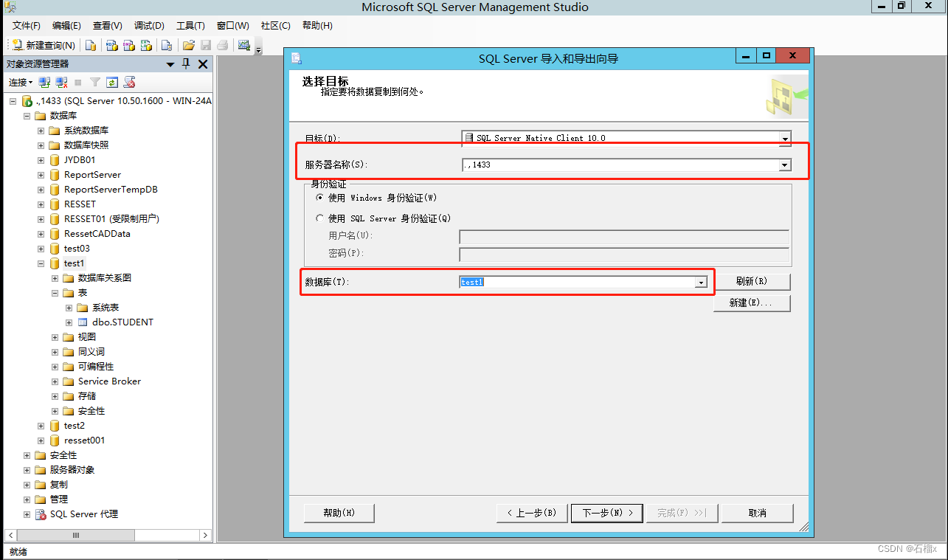Open the 服务器名称 dropdown arrow
The image size is (948, 560).
click(x=785, y=165)
